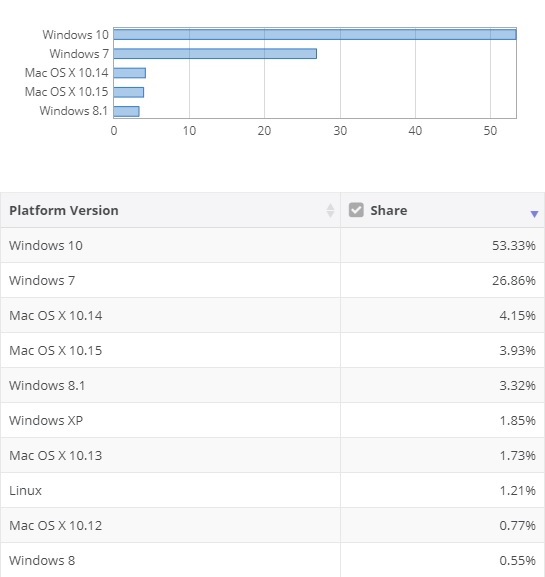
Task: Click the Mac OS X 10.13 row
Action: 272,455
